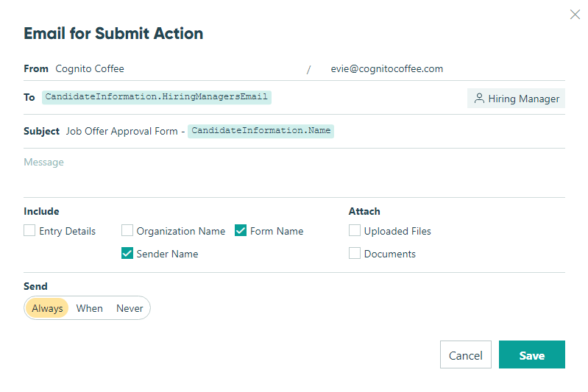Click the evie@cognitocoffee.com sender email field

click(446, 69)
